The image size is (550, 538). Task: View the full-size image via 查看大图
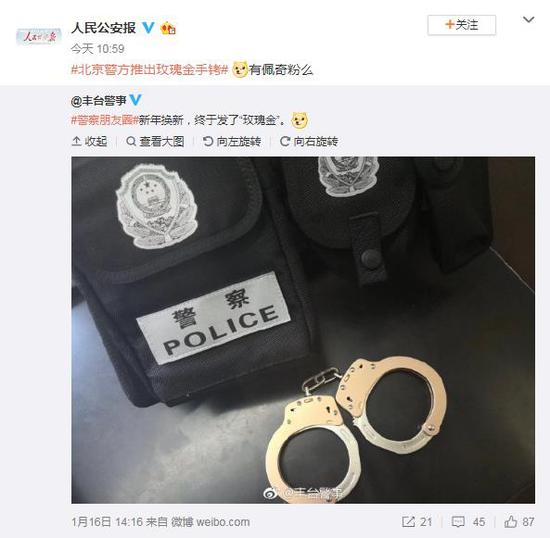click(155, 141)
